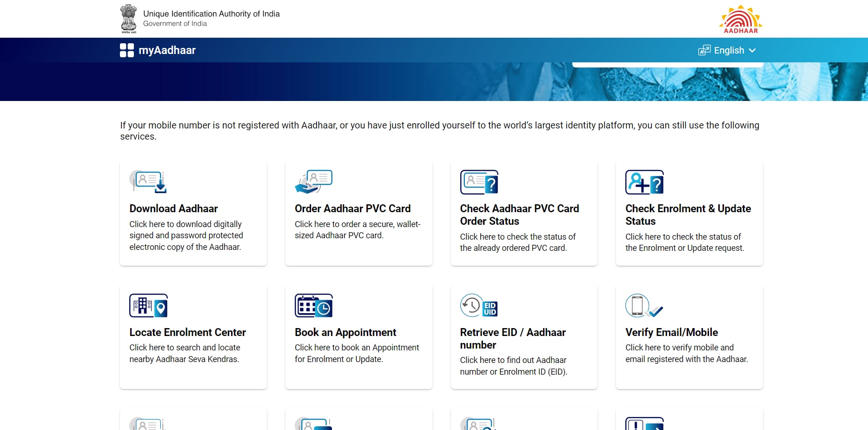The width and height of the screenshot is (868, 430).
Task: Click the Government of India emblem
Action: pos(128,19)
